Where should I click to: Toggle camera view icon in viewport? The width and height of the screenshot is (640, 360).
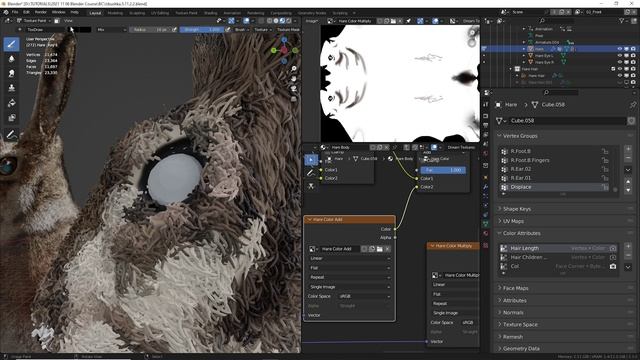(x=293, y=89)
